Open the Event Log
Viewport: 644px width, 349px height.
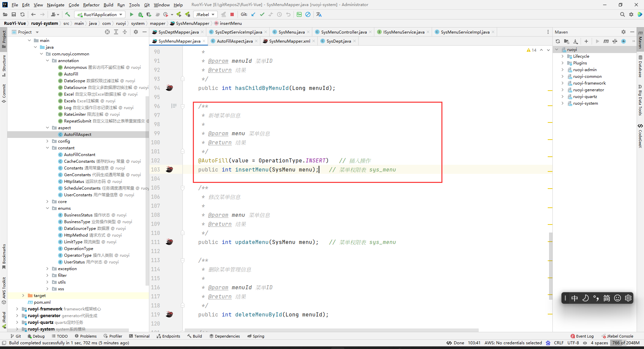pos(582,336)
